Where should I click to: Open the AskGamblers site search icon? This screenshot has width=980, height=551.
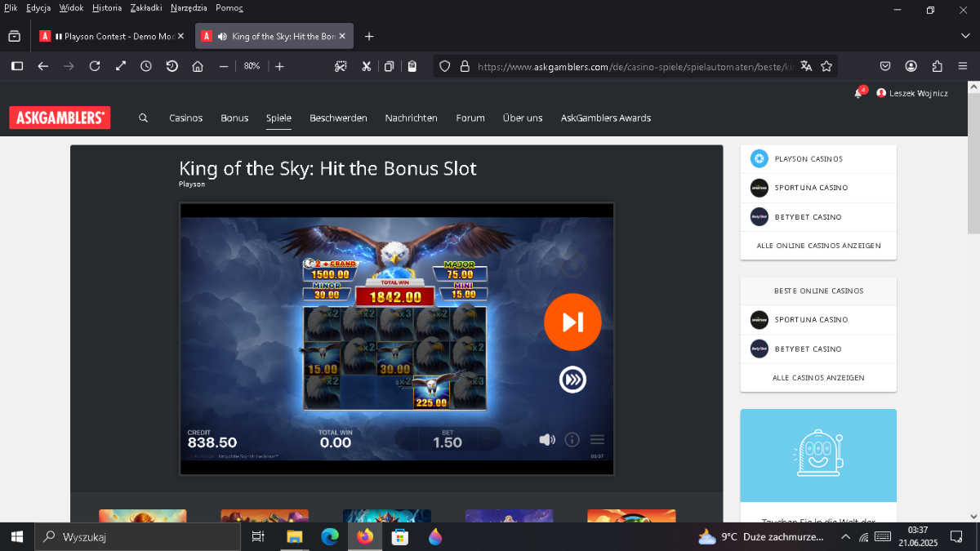pos(143,118)
